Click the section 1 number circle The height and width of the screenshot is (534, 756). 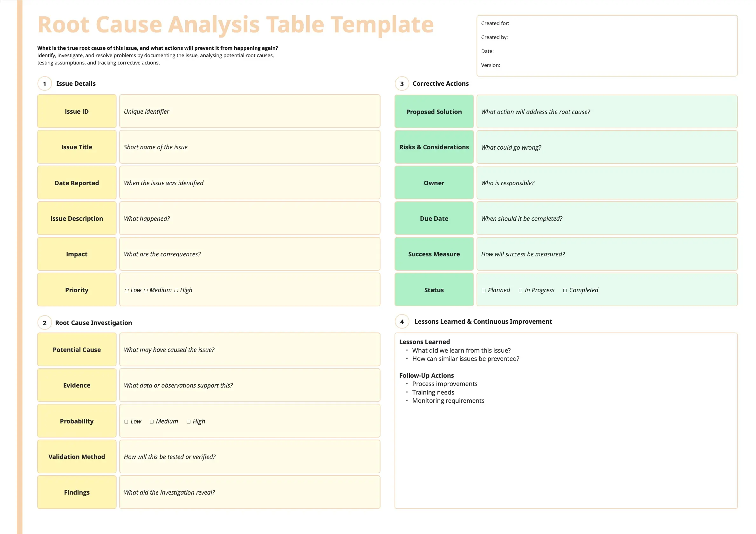point(45,84)
